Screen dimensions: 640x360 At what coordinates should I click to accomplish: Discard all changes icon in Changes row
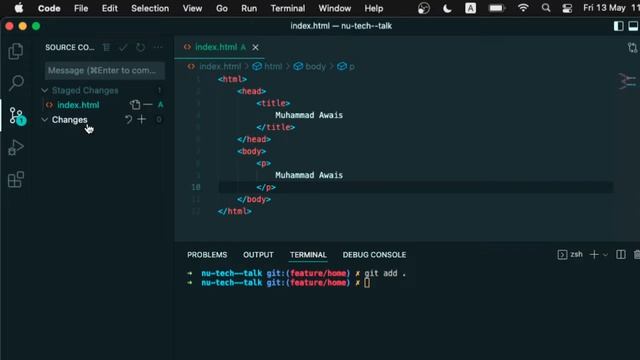128,120
